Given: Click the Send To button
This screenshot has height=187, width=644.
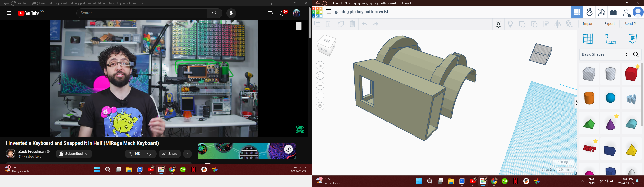Looking at the screenshot, I should (x=631, y=24).
